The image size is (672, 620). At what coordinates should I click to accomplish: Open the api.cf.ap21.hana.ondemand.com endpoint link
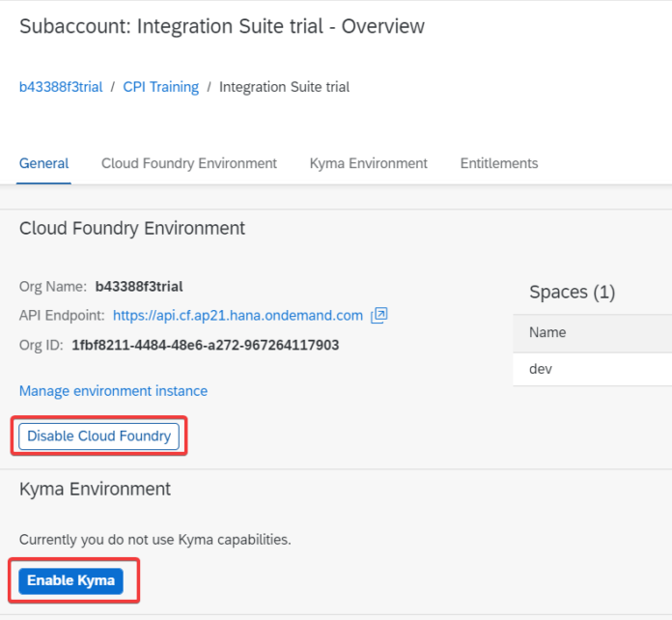[238, 315]
